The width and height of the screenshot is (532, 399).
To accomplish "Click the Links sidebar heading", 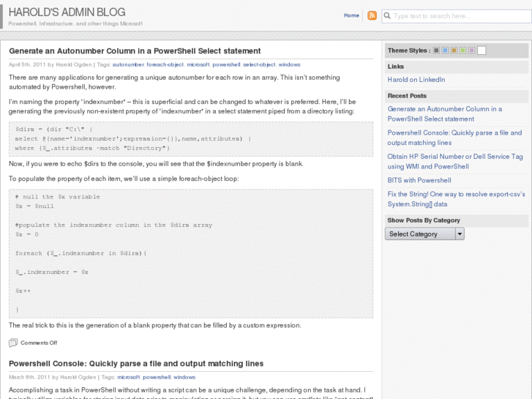I will (396, 67).
